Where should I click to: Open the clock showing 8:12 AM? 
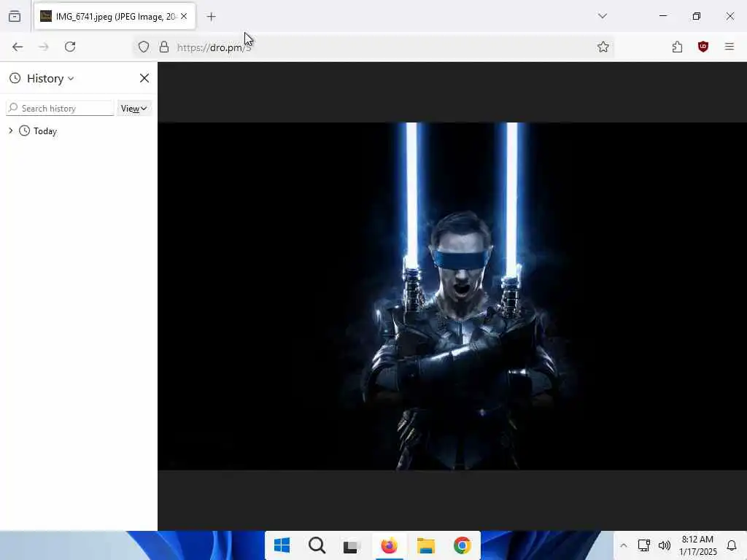point(697,545)
